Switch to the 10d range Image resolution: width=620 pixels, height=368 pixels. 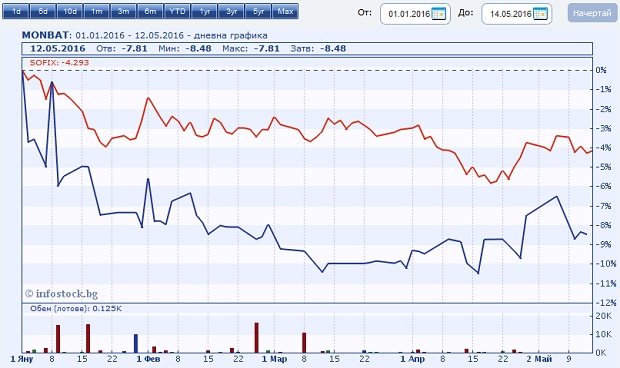70,11
